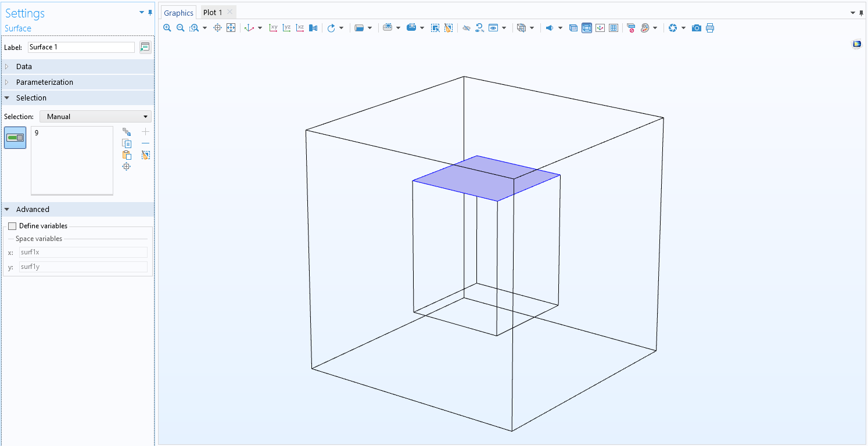Click the Zoom Extents icon in toolbar
Viewport: 868px width, 446px height.
click(x=231, y=28)
